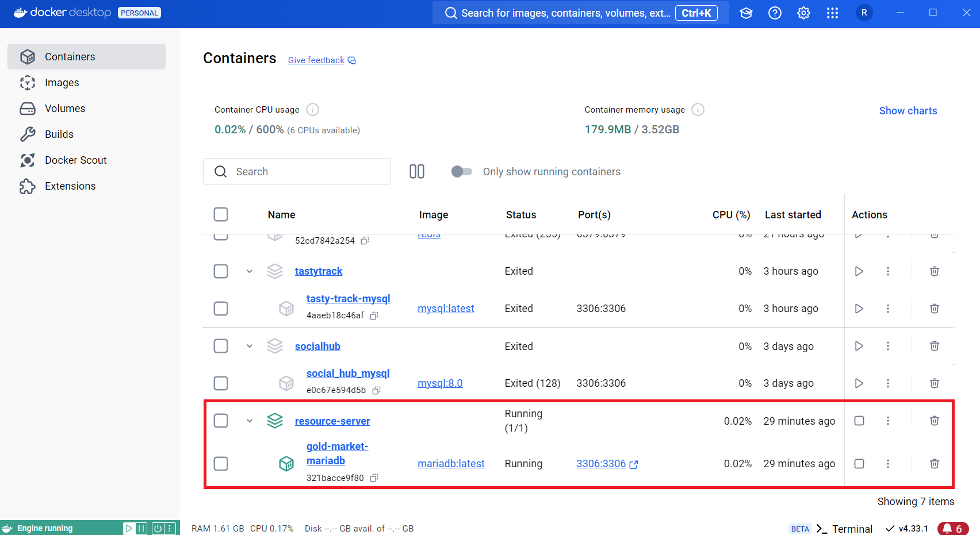This screenshot has width=980, height=535.
Task: Click Show charts
Action: (x=908, y=111)
